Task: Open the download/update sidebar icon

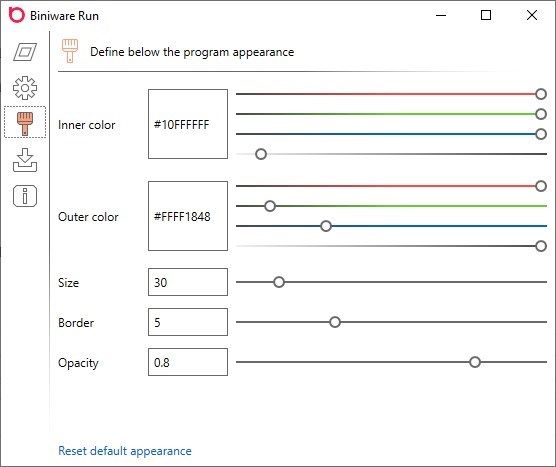Action: click(25, 160)
